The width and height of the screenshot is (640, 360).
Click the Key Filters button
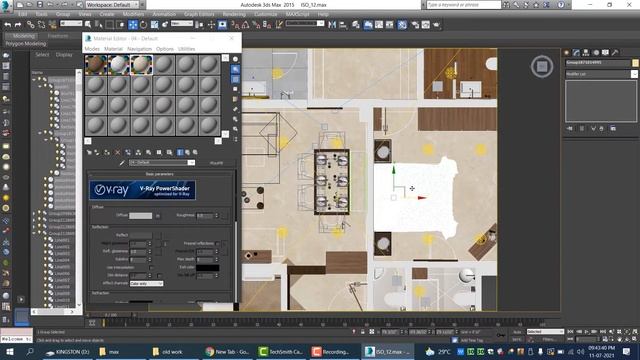[x=549, y=339]
